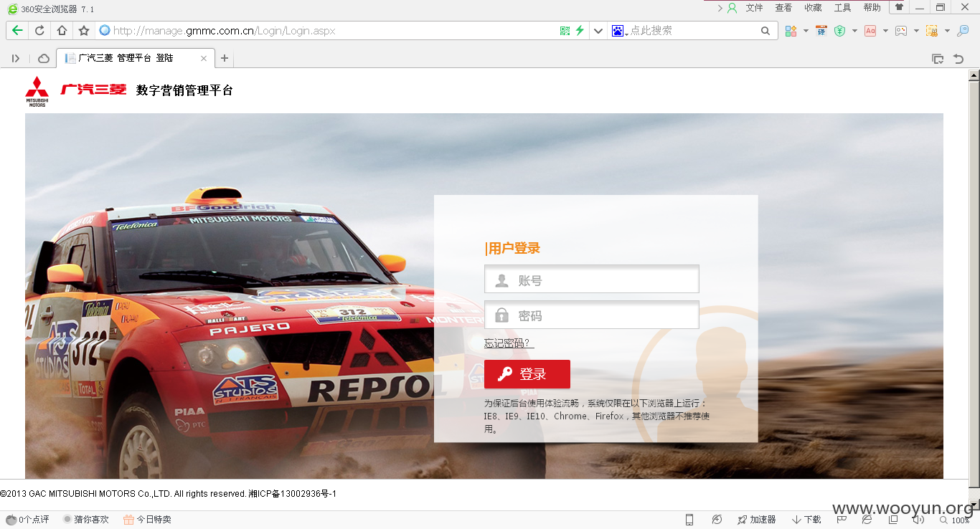Open the green shield payment protection icon
Screen dimensions: 980x529
click(839, 31)
